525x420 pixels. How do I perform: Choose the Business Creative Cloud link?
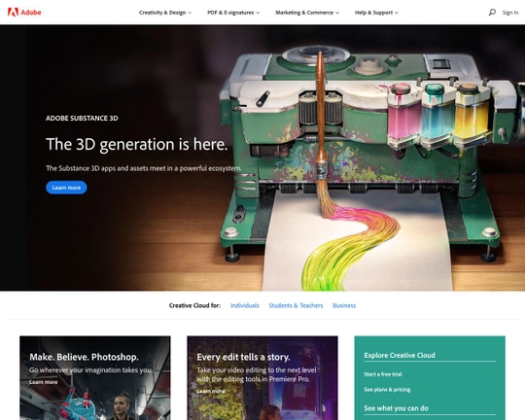tap(344, 305)
